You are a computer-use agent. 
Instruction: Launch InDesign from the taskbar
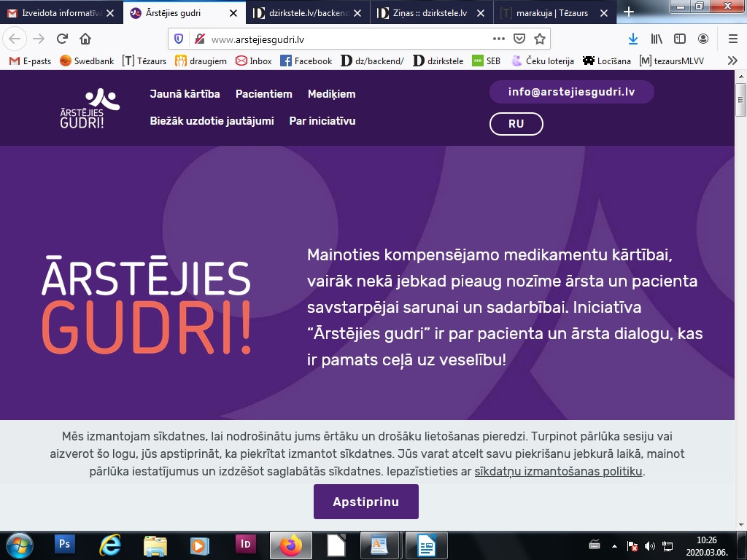(246, 545)
